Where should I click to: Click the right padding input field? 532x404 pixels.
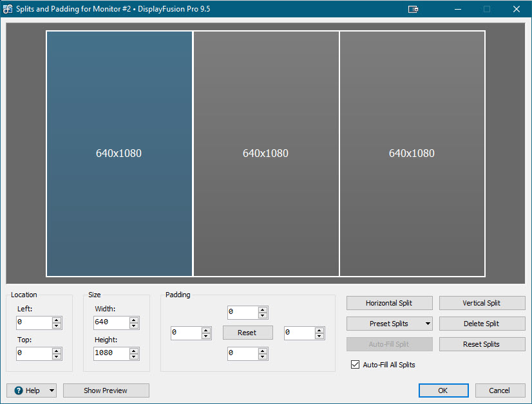coord(299,333)
